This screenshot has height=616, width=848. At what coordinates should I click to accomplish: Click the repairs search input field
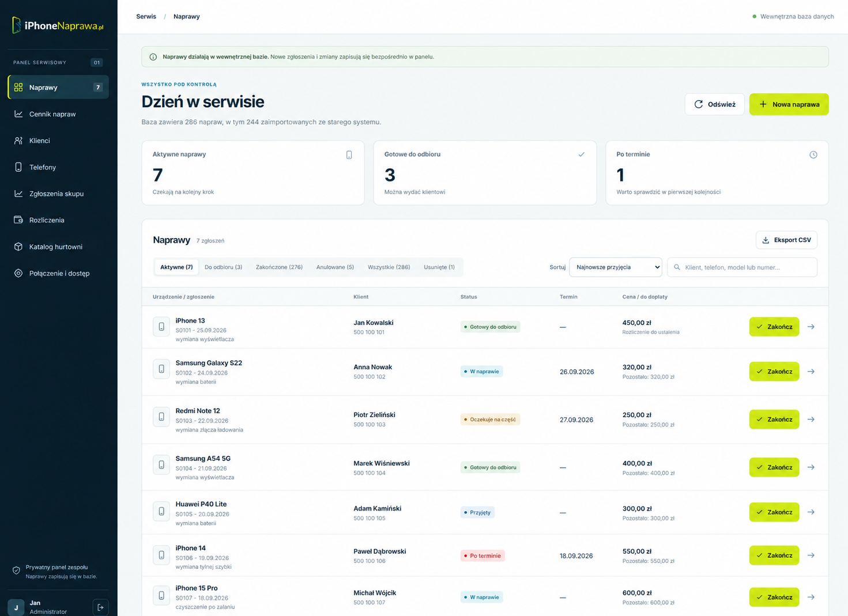tap(742, 267)
